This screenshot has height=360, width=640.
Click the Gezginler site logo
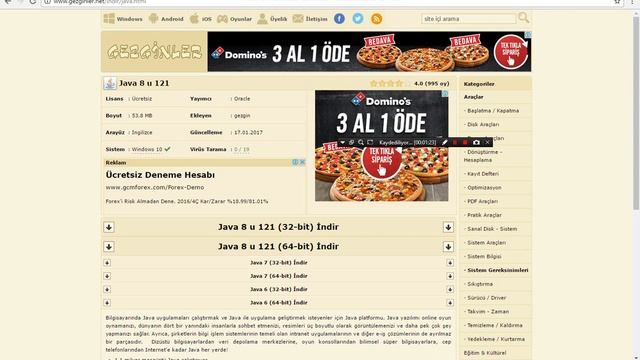[154, 52]
